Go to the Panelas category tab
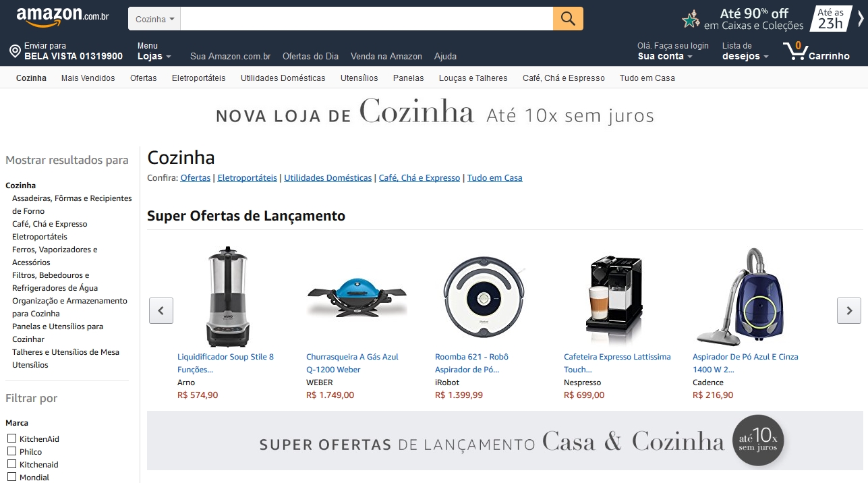868x483 pixels. coord(409,78)
